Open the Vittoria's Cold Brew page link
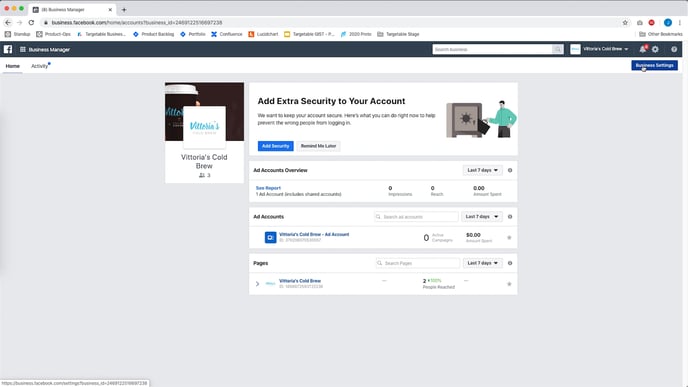The image size is (688, 387). 300,281
